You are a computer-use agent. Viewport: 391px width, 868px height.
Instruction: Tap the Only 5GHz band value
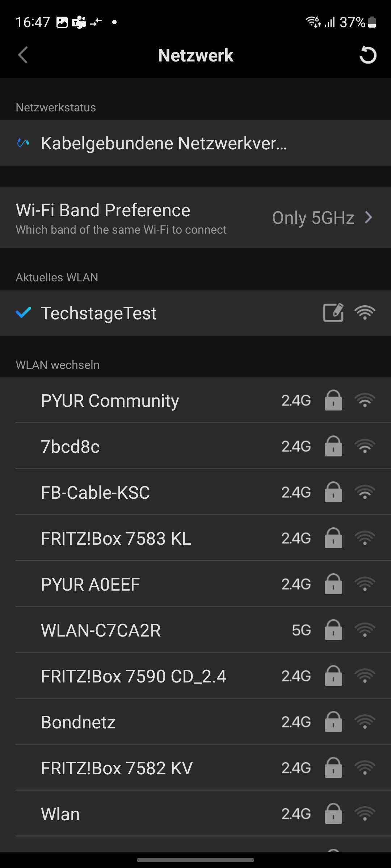(313, 218)
